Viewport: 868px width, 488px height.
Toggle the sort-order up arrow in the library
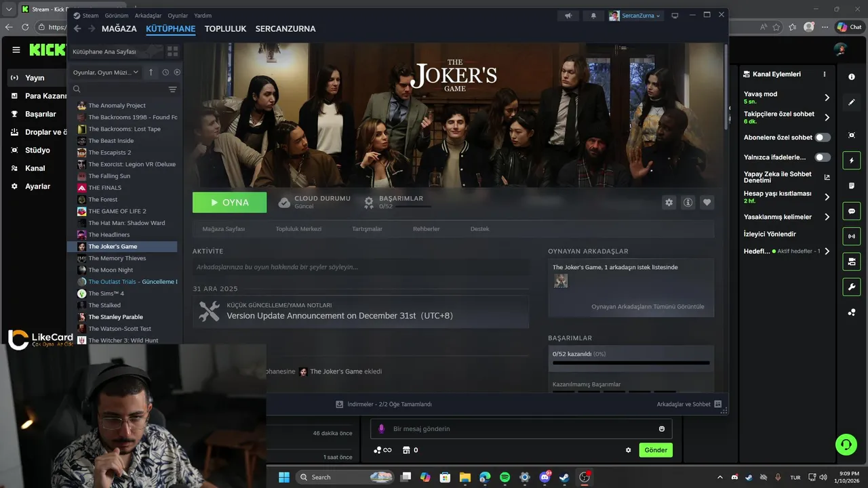[x=151, y=73]
